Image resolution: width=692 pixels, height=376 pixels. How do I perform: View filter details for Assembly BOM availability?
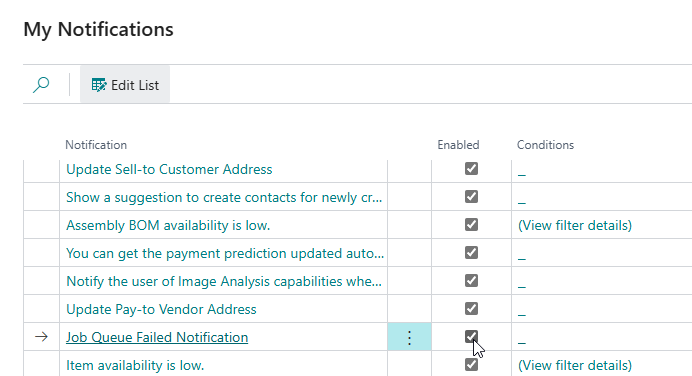click(x=575, y=226)
